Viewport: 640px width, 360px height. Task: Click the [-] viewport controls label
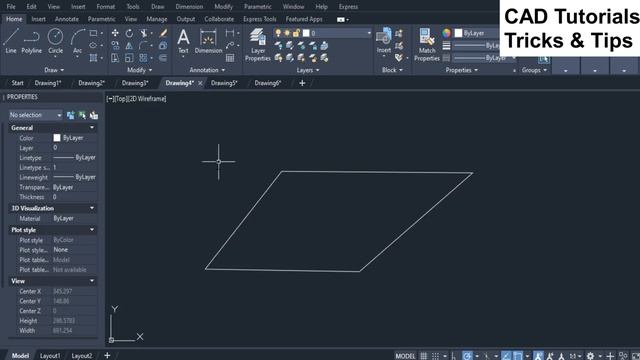(110, 99)
